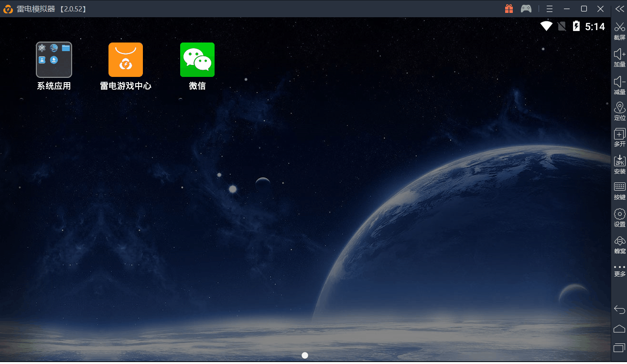Screen dimensions: 627x364
Task: Open the 微信 WeChat app
Action: (x=197, y=60)
